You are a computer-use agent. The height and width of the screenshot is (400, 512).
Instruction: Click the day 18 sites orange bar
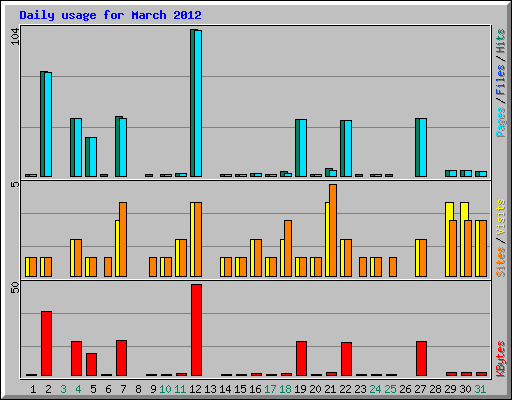288,248
